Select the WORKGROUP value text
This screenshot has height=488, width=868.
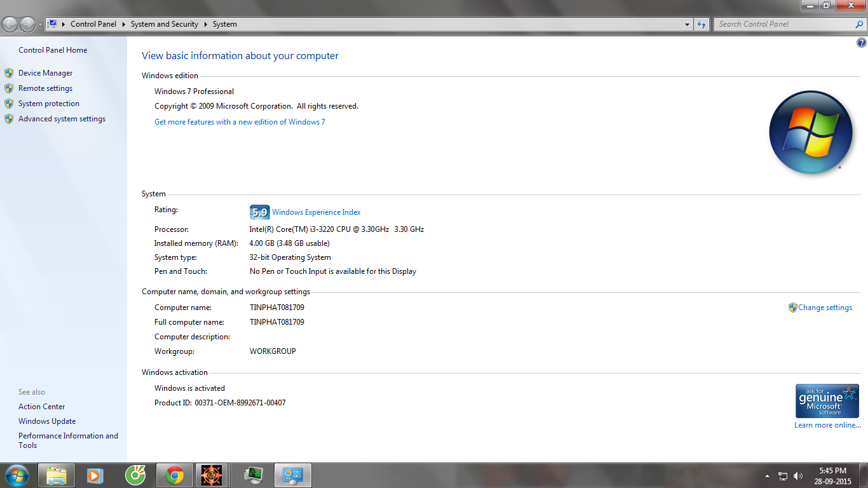pyautogui.click(x=273, y=351)
